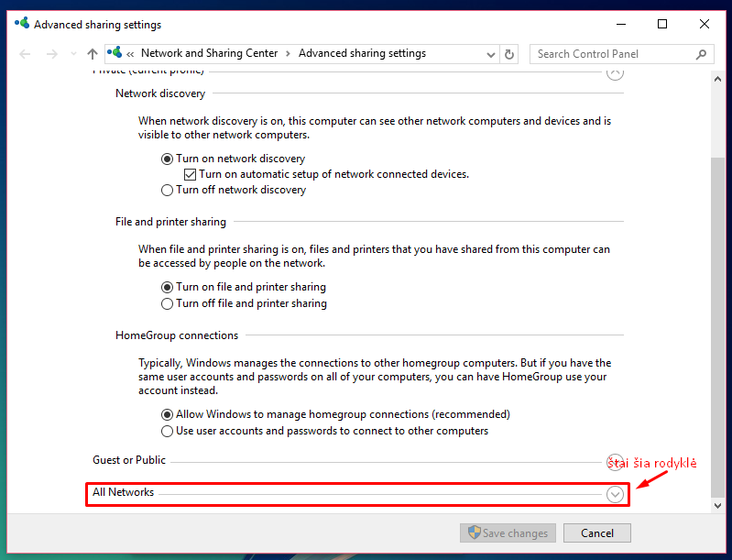The width and height of the screenshot is (732, 560).
Task: Go back using the Back arrow
Action: click(x=25, y=54)
